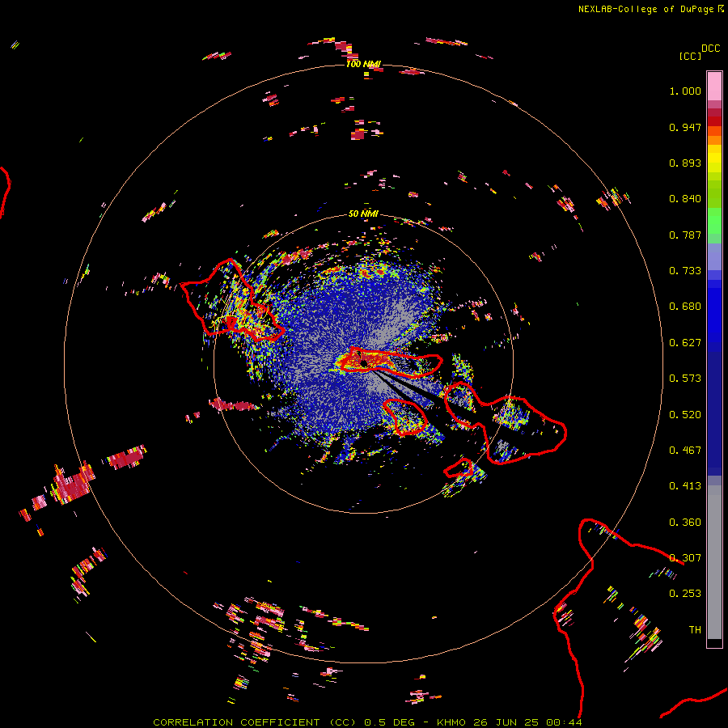Image resolution: width=728 pixels, height=728 pixels.
Task: Pick the gray segment of the color bar
Action: click(x=714, y=562)
